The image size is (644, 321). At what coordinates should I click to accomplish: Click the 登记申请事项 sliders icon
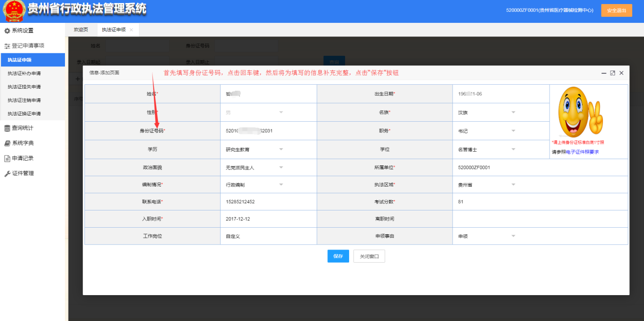point(7,46)
